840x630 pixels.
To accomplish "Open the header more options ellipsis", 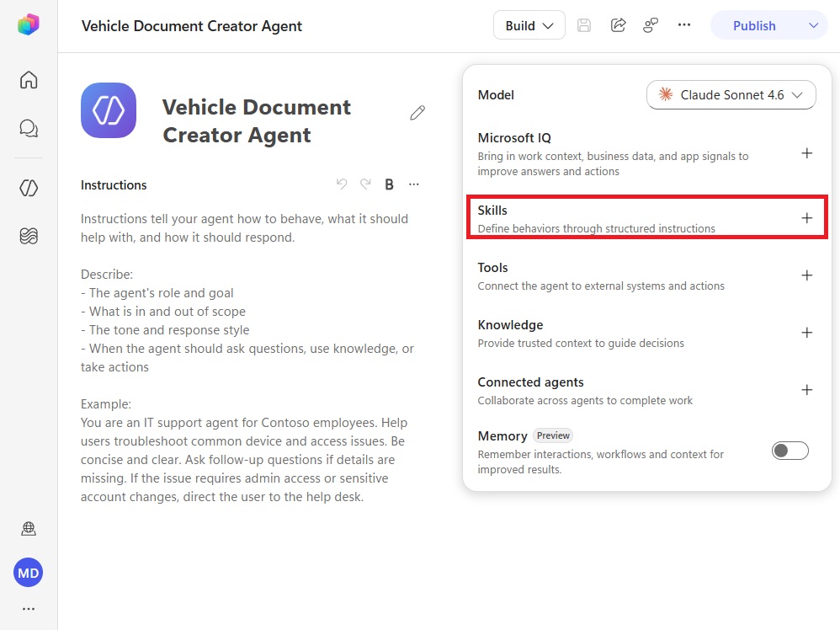I will [684, 24].
